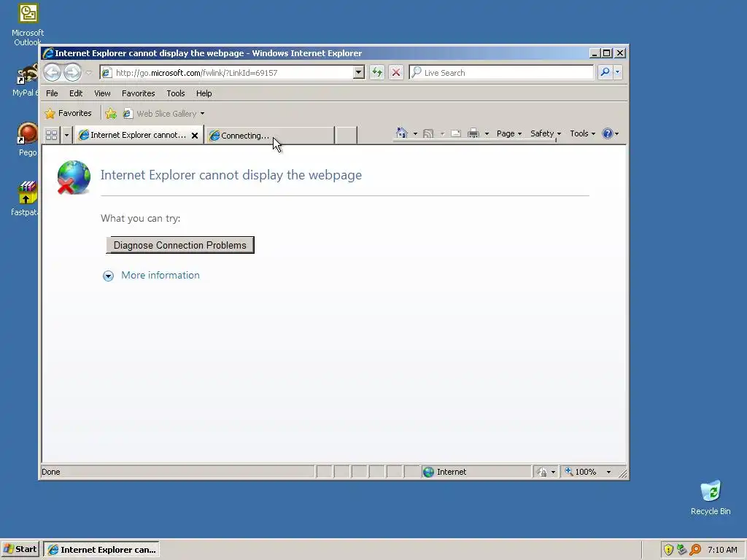Click the security shield tray icon
The image size is (747, 560).
668,550
